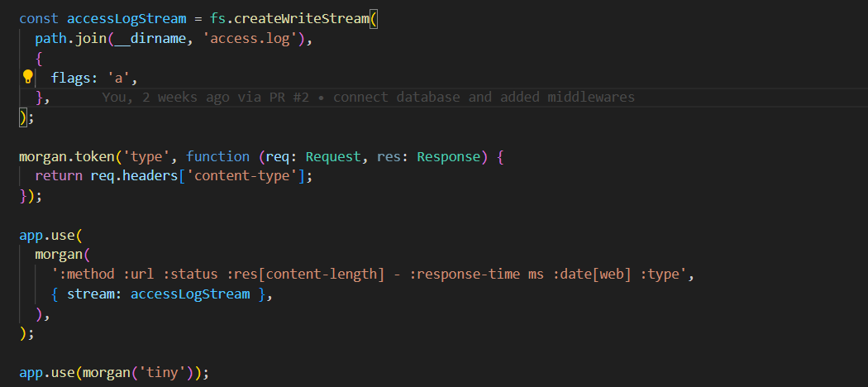Image resolution: width=868 pixels, height=387 pixels.
Task: Click the Response type annotation
Action: (x=448, y=156)
